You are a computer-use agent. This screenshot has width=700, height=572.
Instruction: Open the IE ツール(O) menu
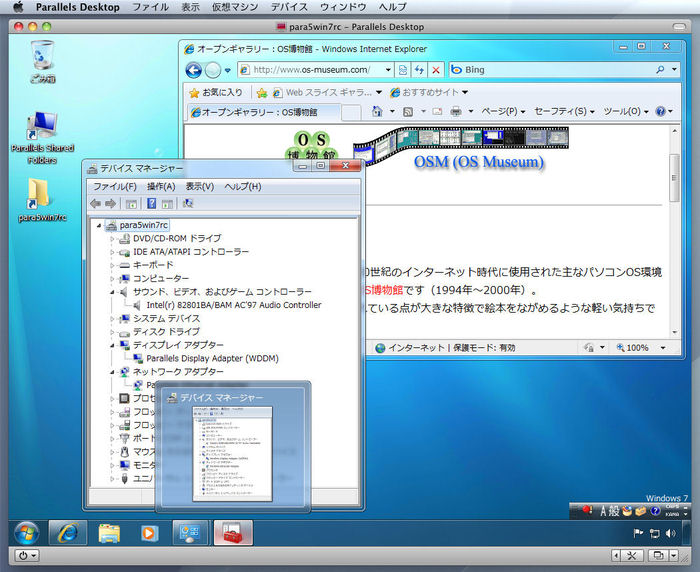click(625, 111)
